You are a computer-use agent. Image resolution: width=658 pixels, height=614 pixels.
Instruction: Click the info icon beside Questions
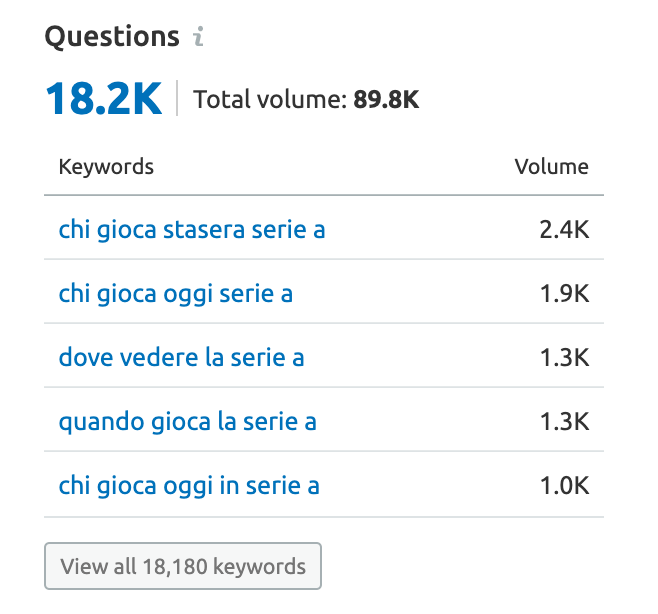(198, 36)
